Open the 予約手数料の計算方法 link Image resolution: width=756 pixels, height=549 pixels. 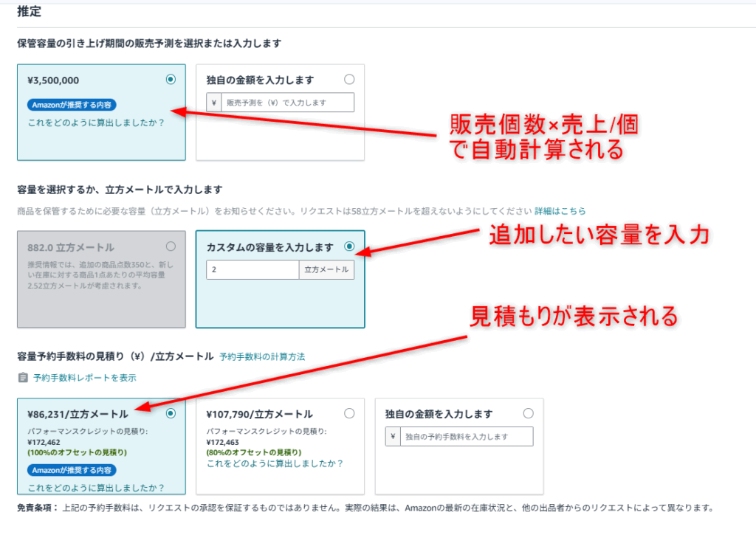click(x=262, y=356)
